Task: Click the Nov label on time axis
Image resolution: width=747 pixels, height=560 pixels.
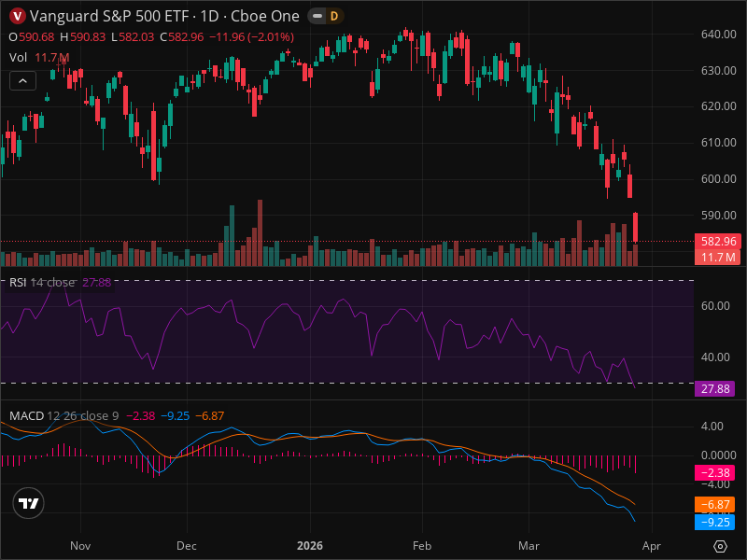Action: pyautogui.click(x=80, y=546)
